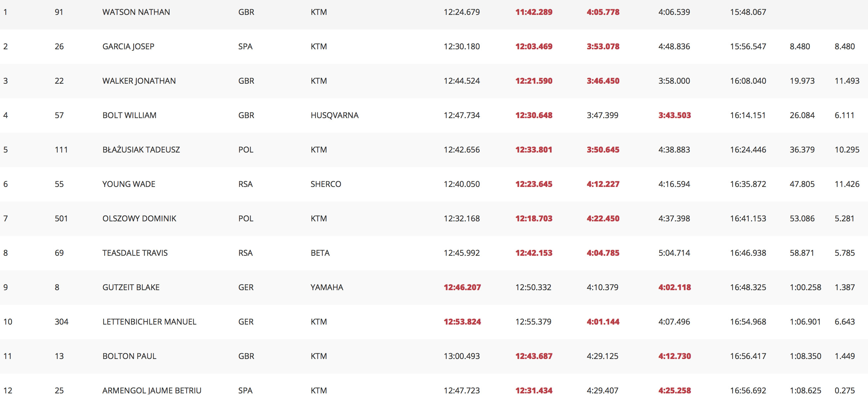Select ARMENGOL JAUME BETRIU entry
Screen dimensions: 868x401
pyautogui.click(x=152, y=390)
